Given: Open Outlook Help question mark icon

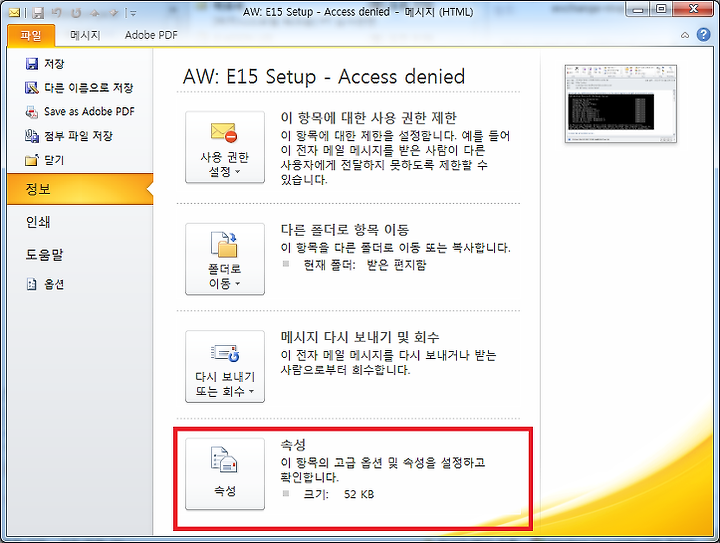Looking at the screenshot, I should (x=703, y=34).
